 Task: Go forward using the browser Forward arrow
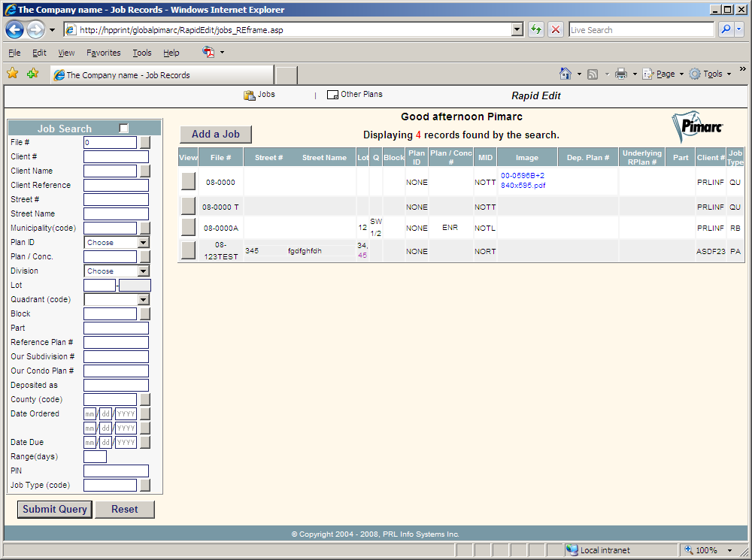35,30
